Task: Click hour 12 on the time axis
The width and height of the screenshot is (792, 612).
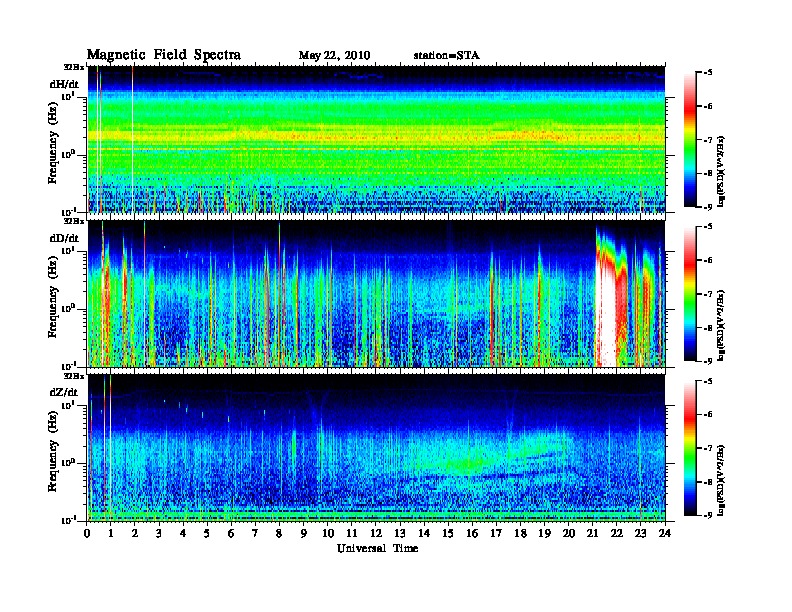Action: click(x=376, y=533)
